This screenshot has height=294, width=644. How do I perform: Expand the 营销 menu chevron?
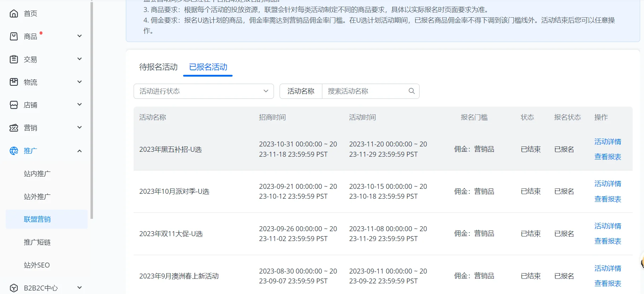(80, 127)
